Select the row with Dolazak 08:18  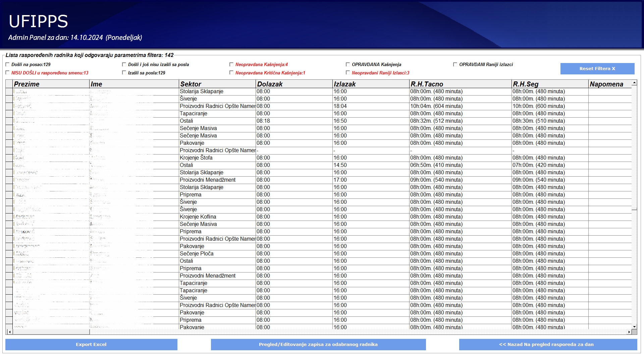click(x=318, y=121)
